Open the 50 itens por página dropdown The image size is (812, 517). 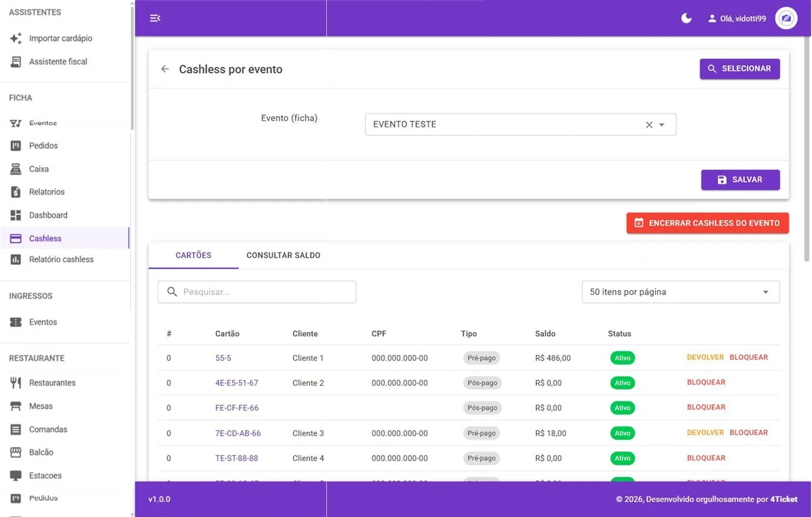coord(681,292)
